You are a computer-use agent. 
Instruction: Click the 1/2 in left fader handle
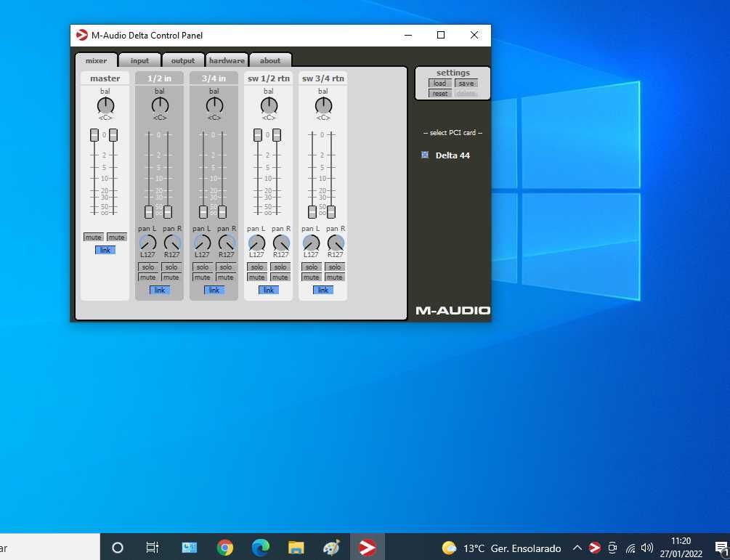pyautogui.click(x=148, y=212)
